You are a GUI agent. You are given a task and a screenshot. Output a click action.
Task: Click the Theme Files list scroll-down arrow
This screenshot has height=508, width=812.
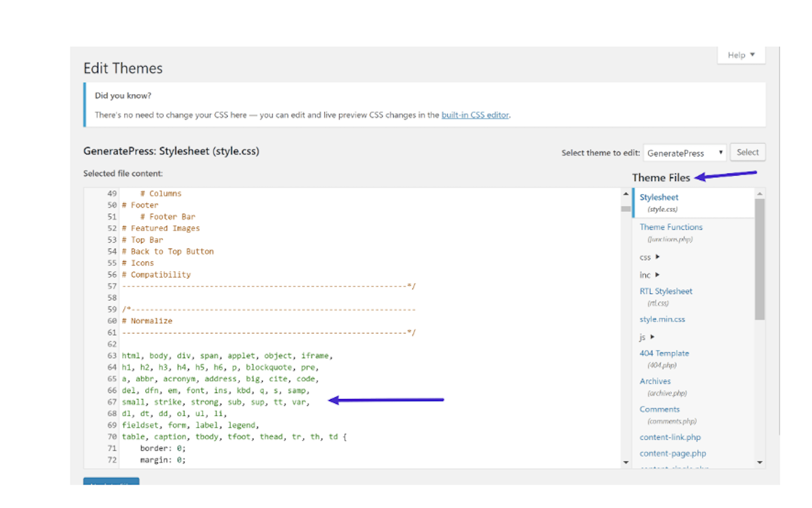point(759,462)
